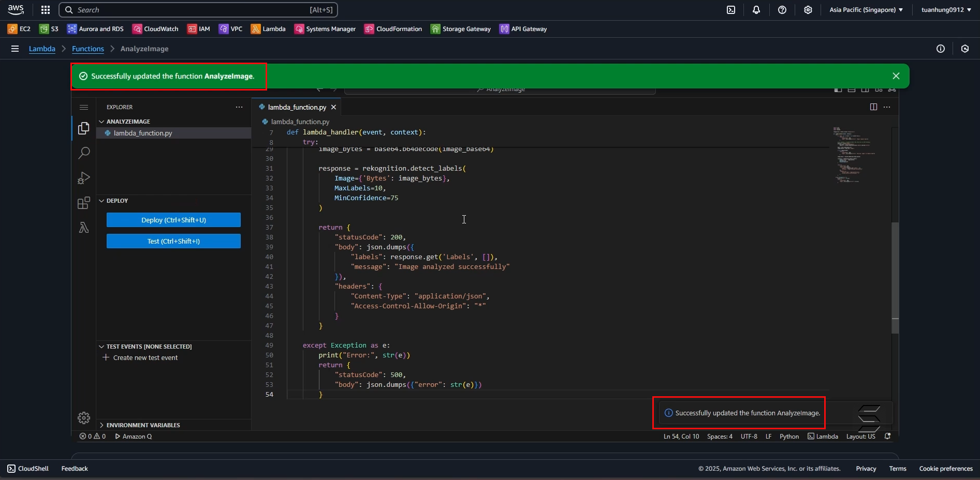Open the help question mark menu

pos(782,10)
